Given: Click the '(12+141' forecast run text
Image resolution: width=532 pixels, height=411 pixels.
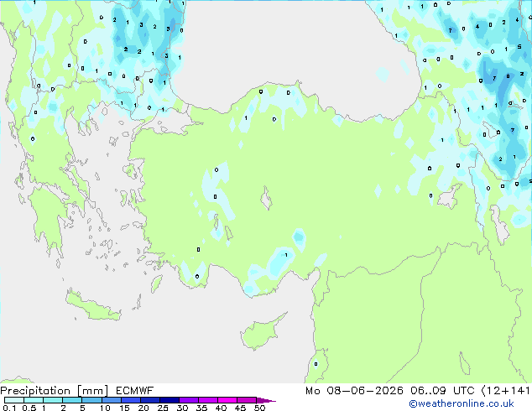Looking at the screenshot, I should [x=505, y=391].
